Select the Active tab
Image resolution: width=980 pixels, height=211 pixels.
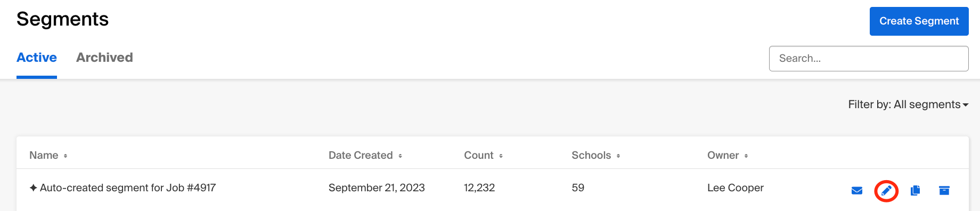37,58
